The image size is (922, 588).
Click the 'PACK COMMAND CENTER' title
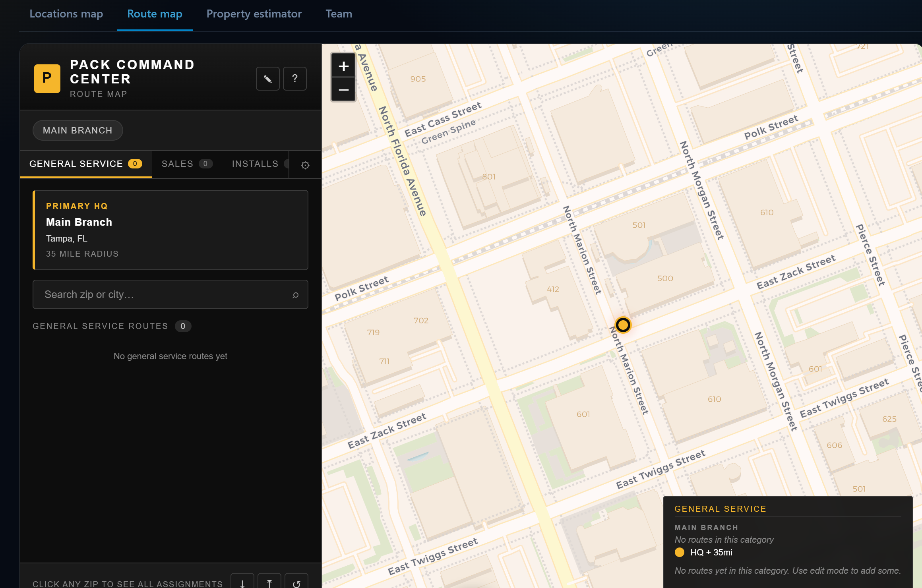pyautogui.click(x=132, y=72)
